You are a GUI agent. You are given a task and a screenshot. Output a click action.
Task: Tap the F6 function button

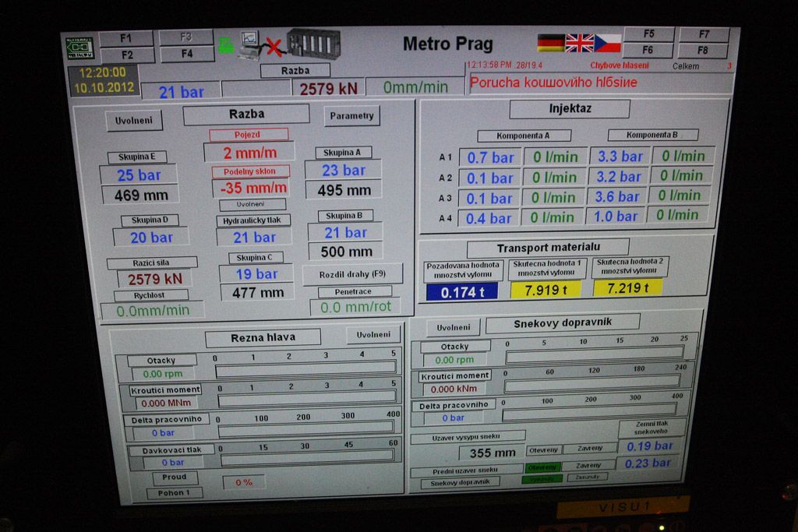(648, 50)
